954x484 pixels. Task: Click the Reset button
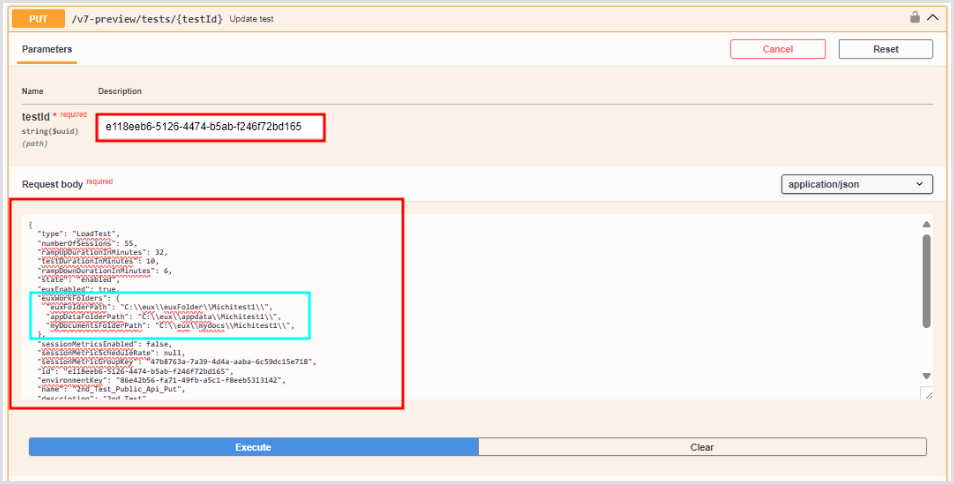(x=885, y=49)
